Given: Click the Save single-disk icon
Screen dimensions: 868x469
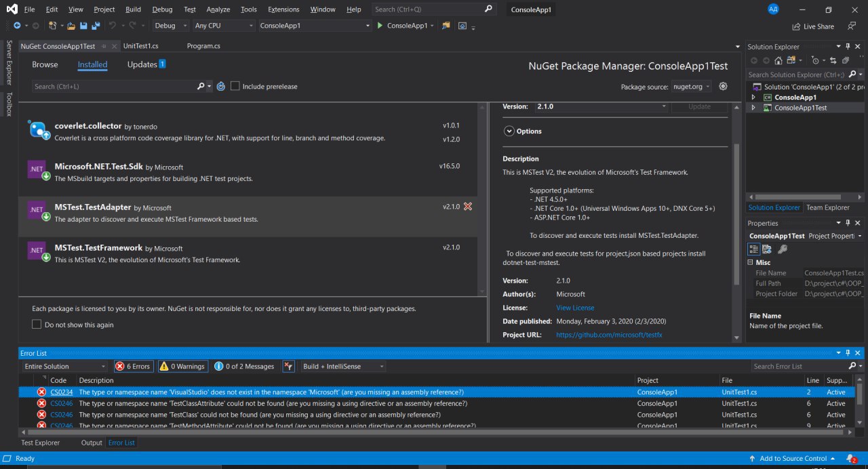Looking at the screenshot, I should 83,25.
